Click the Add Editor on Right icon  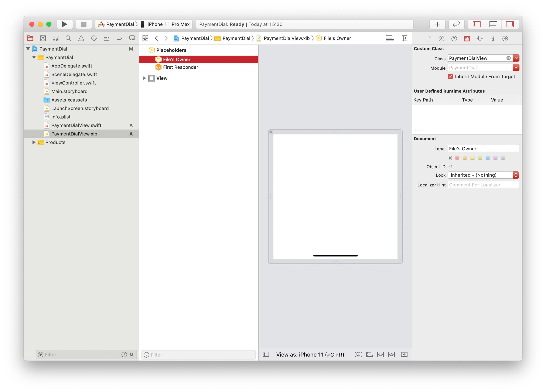(x=405, y=38)
